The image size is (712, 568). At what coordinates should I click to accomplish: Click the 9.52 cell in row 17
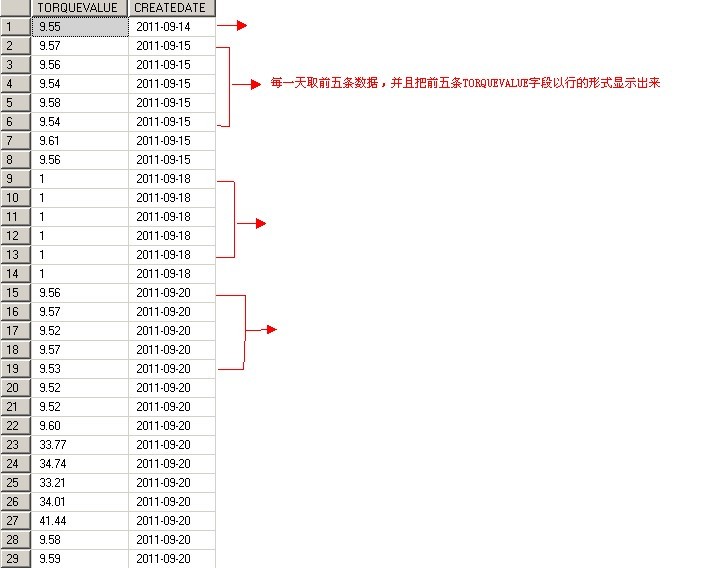pyautogui.click(x=80, y=331)
